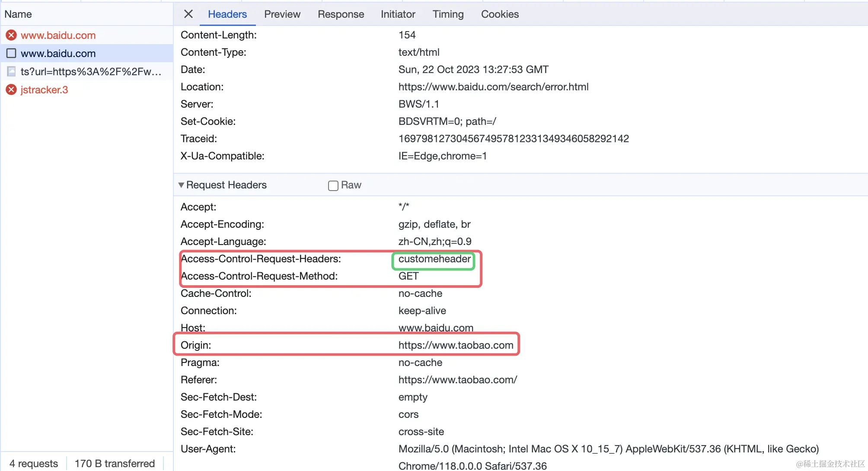
Task: Enable the Raw request headers checkbox
Action: pyautogui.click(x=333, y=185)
